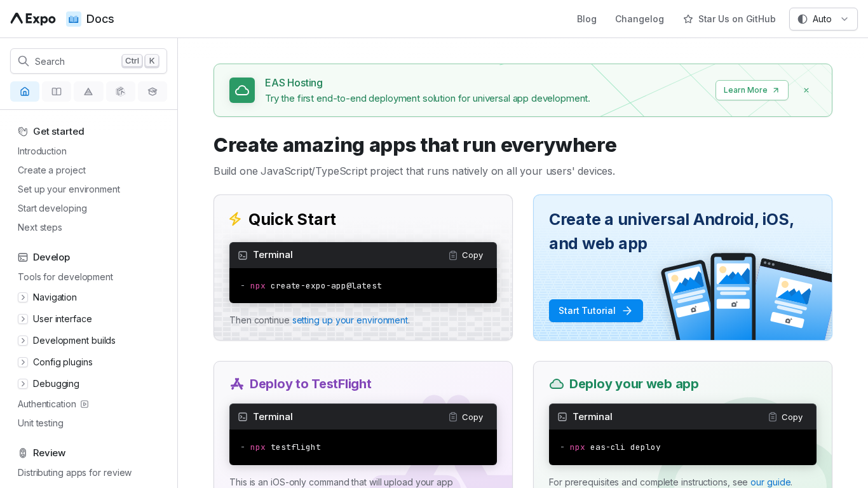The width and height of the screenshot is (868, 488).
Task: Open Star Us on GitHub link
Action: point(729,19)
